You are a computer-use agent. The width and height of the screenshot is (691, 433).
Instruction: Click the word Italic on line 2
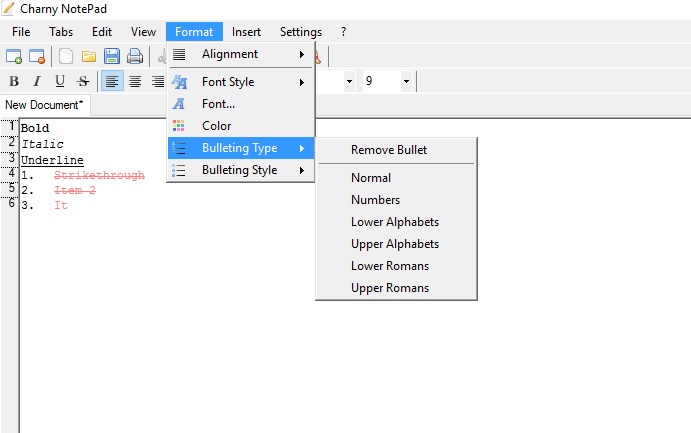[x=43, y=144]
